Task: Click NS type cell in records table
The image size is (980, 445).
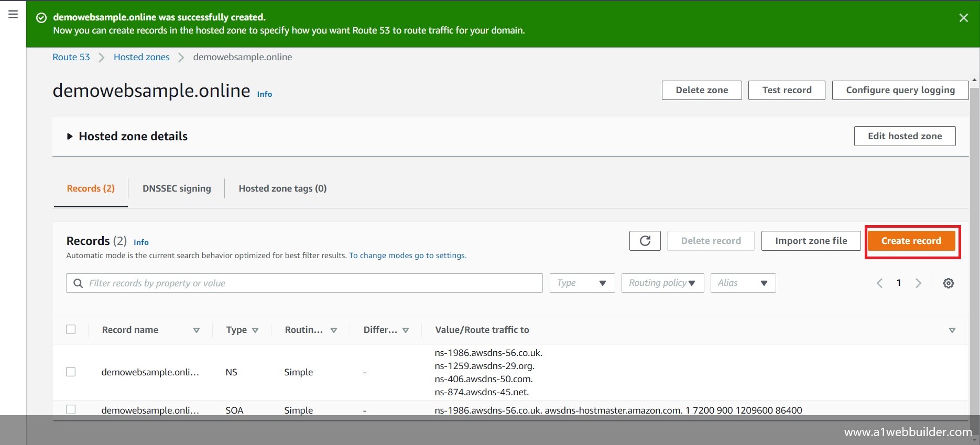Action: point(231,372)
